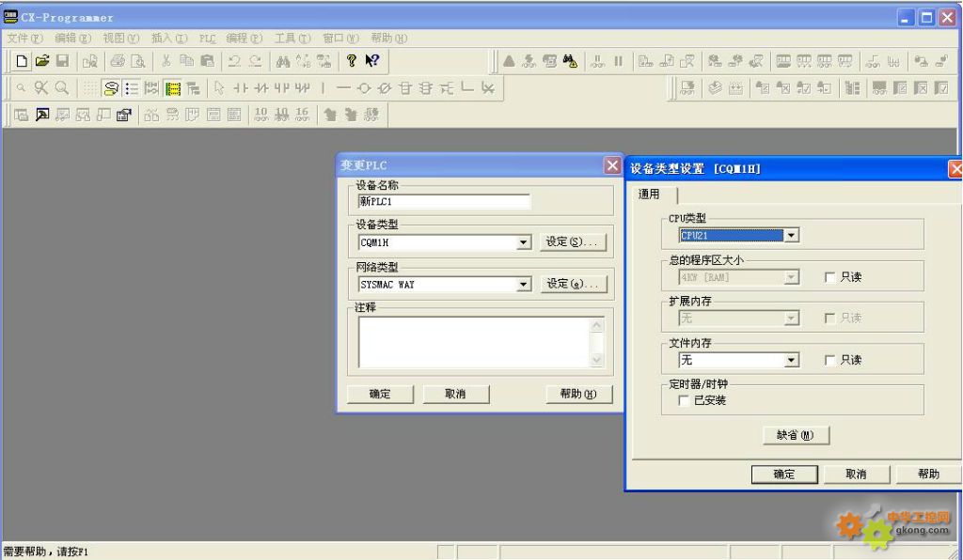This screenshot has width=963, height=560.
Task: Open the 文件 (File) menu
Action: click(x=24, y=38)
